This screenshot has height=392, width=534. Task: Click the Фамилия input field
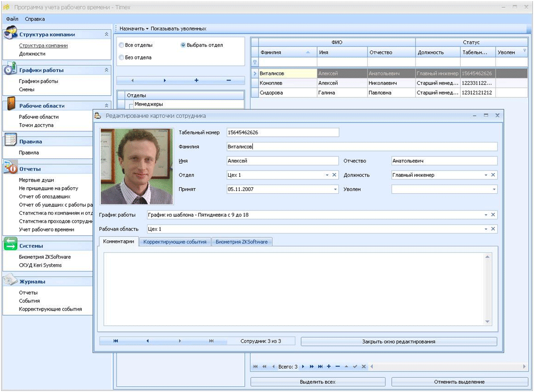click(x=362, y=147)
